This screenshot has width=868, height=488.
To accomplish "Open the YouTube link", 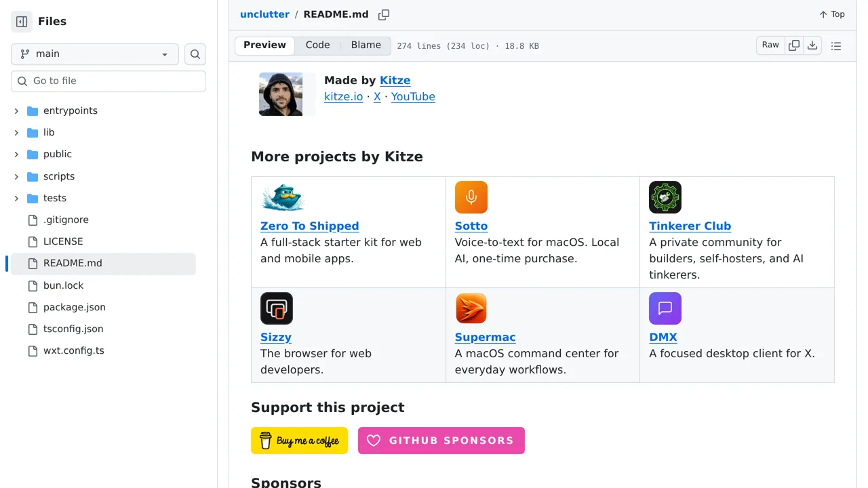I will click(x=413, y=96).
